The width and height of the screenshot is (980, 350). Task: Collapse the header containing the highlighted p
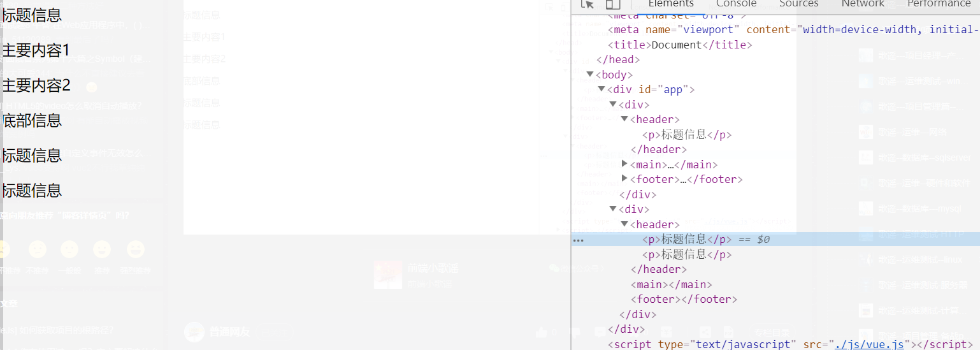click(624, 224)
